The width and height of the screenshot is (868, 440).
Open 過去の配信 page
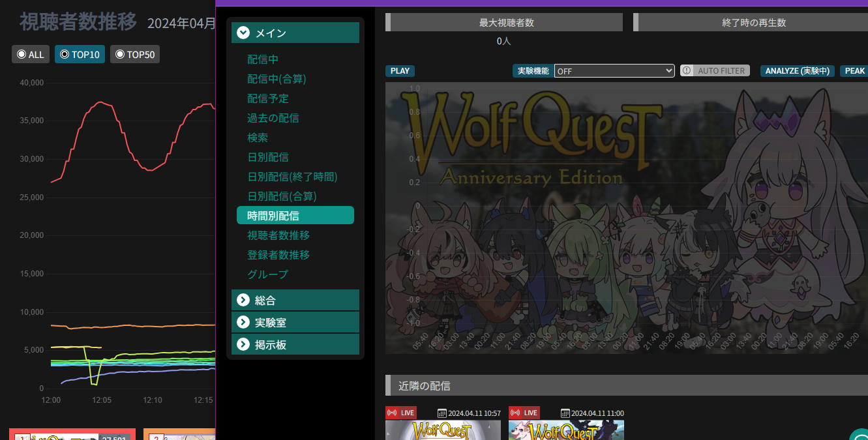[x=273, y=118]
